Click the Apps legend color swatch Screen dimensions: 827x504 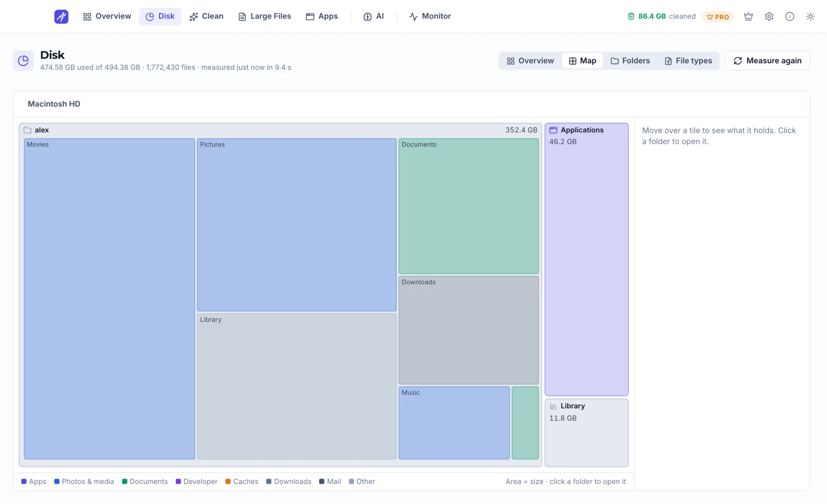pos(24,482)
